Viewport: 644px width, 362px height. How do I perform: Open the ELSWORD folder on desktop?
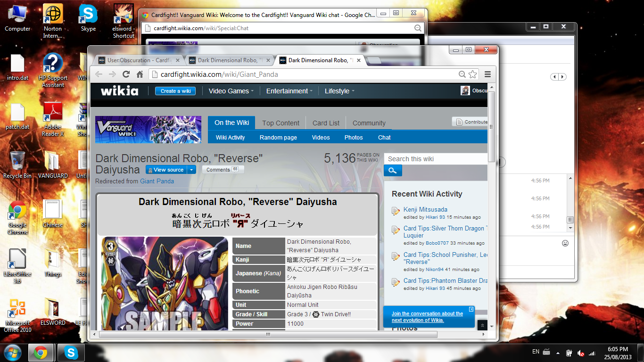coord(53,312)
